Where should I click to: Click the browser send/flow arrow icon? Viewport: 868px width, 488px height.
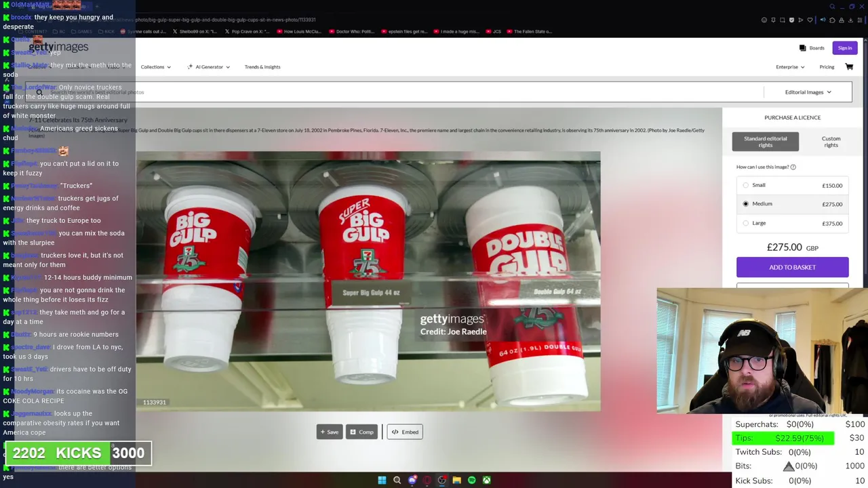801,20
